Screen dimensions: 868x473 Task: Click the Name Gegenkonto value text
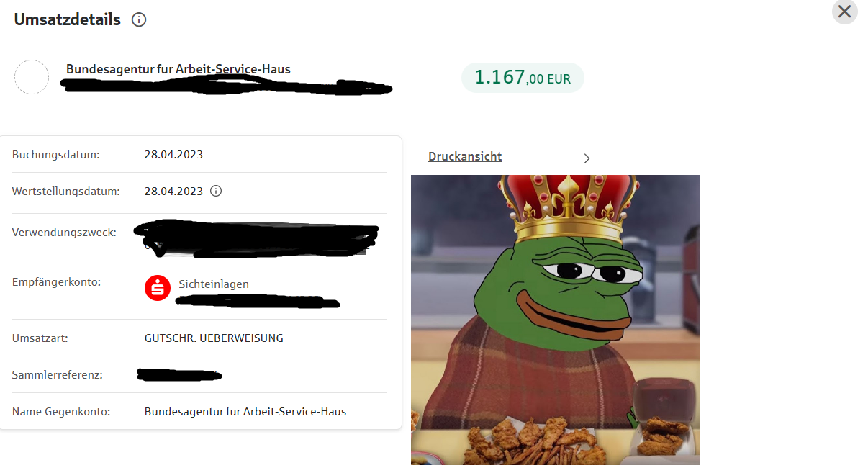tap(245, 412)
